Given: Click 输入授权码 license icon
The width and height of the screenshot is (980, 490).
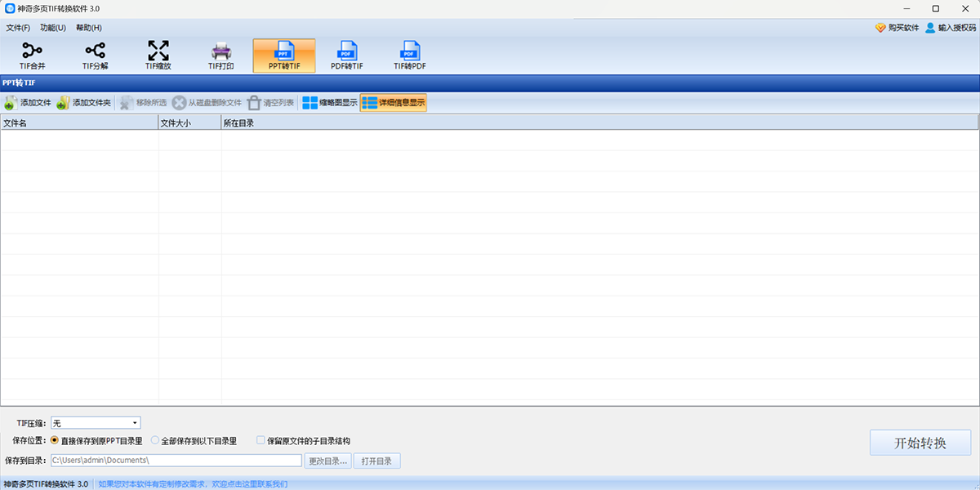Looking at the screenshot, I should pyautogui.click(x=930, y=28).
